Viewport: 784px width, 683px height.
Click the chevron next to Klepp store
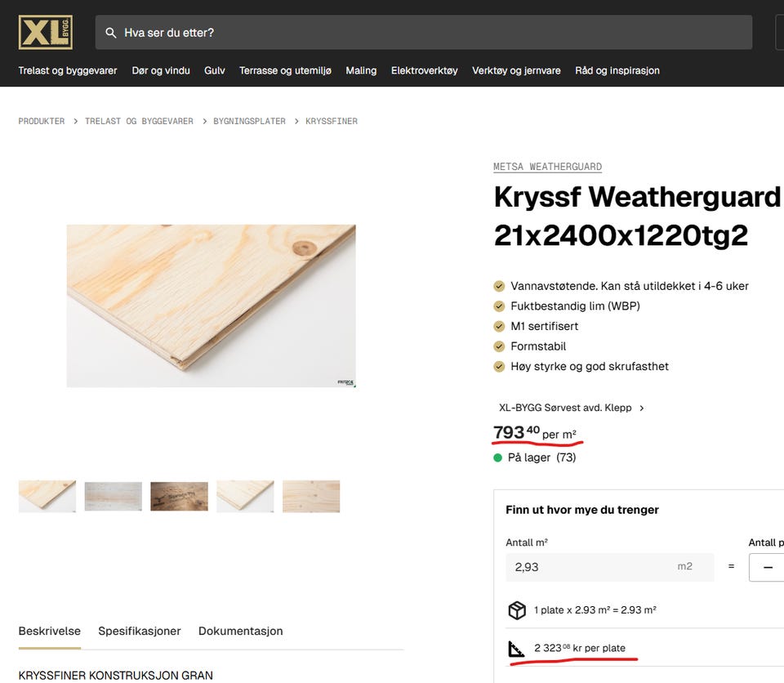[642, 408]
